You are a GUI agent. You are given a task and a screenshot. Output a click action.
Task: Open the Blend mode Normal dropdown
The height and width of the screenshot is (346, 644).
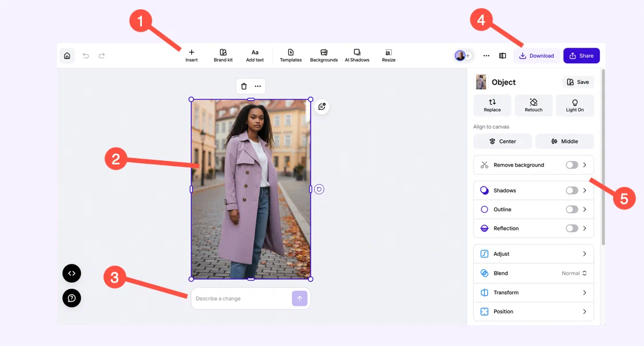(x=574, y=273)
